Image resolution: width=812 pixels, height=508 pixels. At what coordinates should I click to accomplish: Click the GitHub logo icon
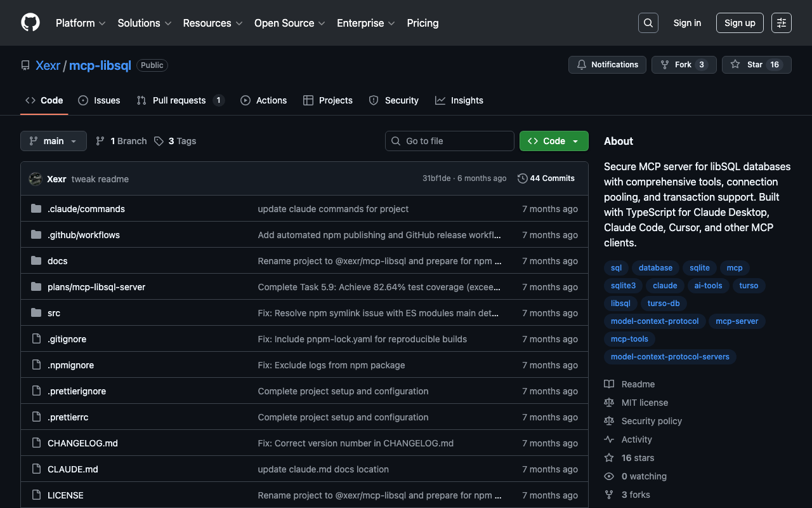(30, 23)
